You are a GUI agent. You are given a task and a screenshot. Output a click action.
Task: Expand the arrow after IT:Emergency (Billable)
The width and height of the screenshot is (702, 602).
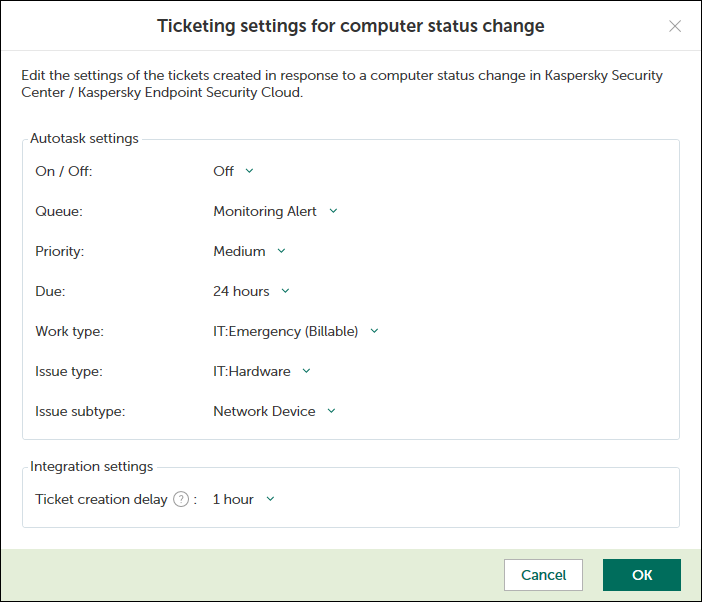click(374, 331)
